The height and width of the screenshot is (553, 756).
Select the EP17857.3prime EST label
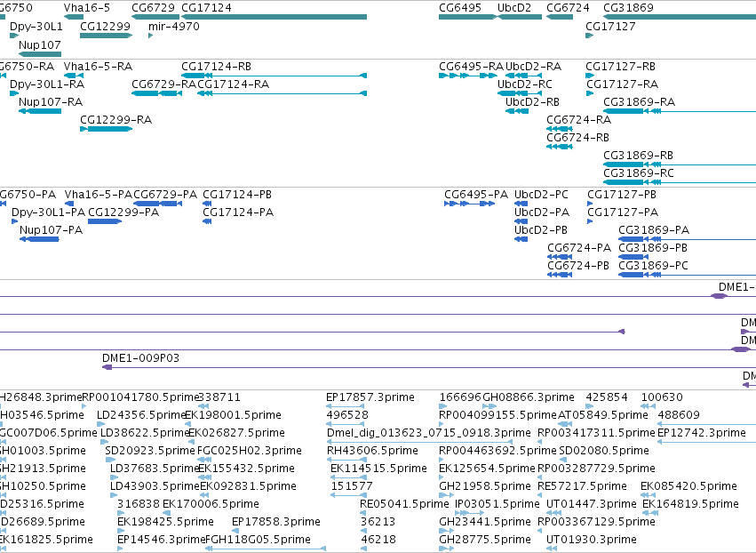pos(370,397)
